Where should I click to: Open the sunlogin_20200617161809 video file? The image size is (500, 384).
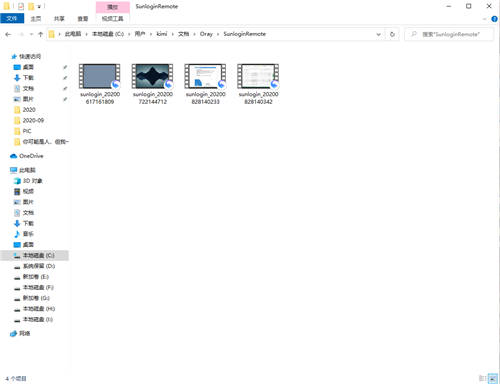point(100,84)
